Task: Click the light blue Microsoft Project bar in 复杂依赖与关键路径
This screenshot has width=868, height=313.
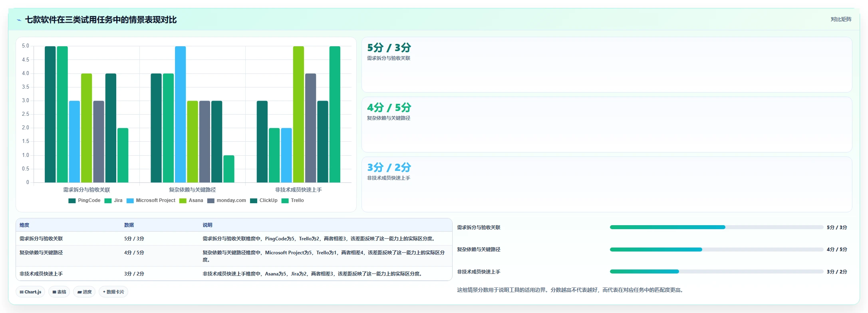Action: click(180, 114)
